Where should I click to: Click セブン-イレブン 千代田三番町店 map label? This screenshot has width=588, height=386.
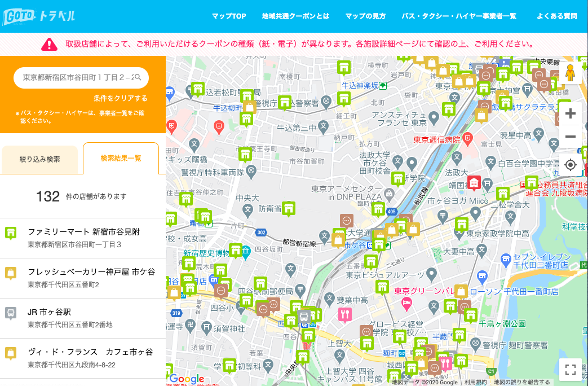(542, 261)
